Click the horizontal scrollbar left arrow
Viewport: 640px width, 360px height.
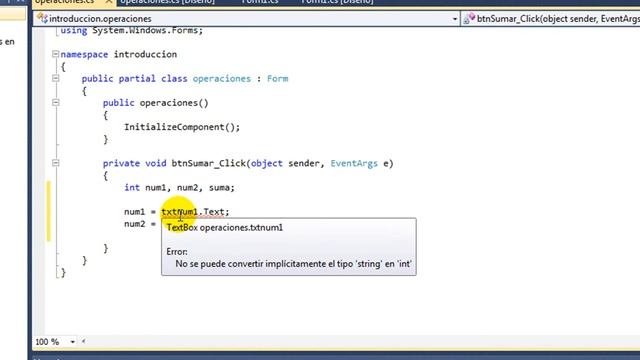pyautogui.click(x=83, y=341)
